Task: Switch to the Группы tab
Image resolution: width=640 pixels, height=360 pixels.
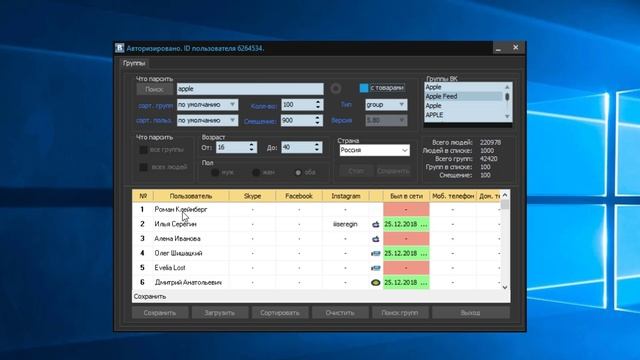Action: pos(134,63)
